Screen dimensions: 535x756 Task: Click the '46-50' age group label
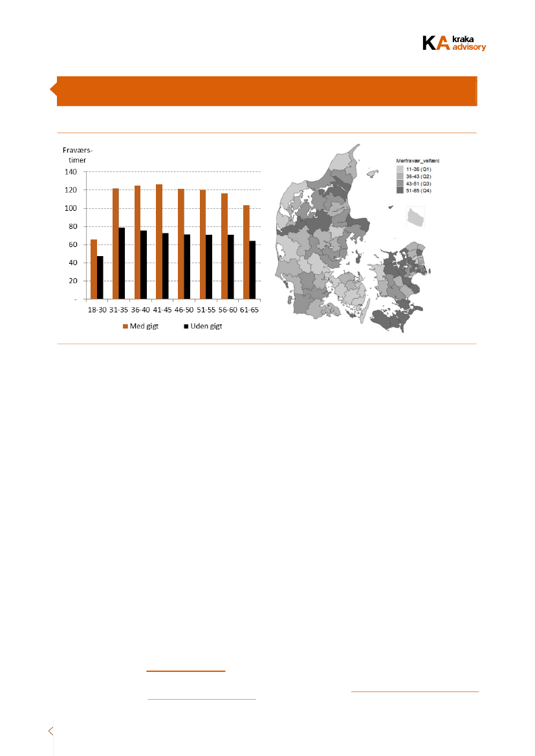point(184,310)
